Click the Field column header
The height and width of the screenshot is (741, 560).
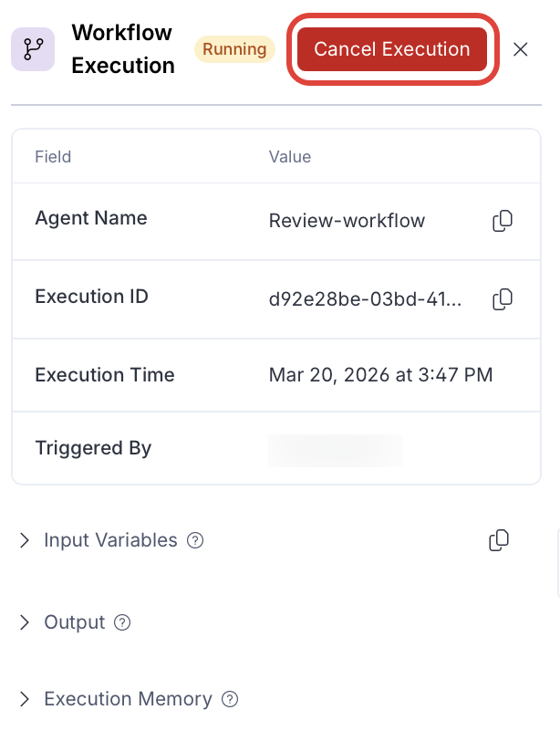(53, 157)
